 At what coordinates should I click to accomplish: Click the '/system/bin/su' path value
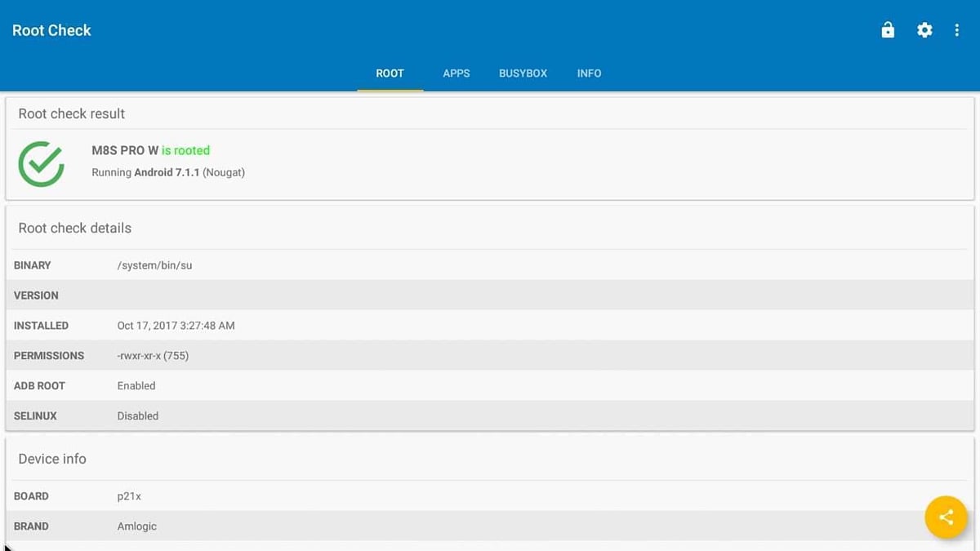(x=154, y=265)
